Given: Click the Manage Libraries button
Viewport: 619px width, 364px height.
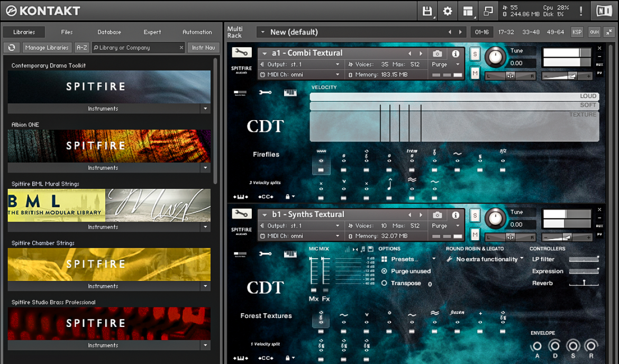Looking at the screenshot, I should pos(47,48).
